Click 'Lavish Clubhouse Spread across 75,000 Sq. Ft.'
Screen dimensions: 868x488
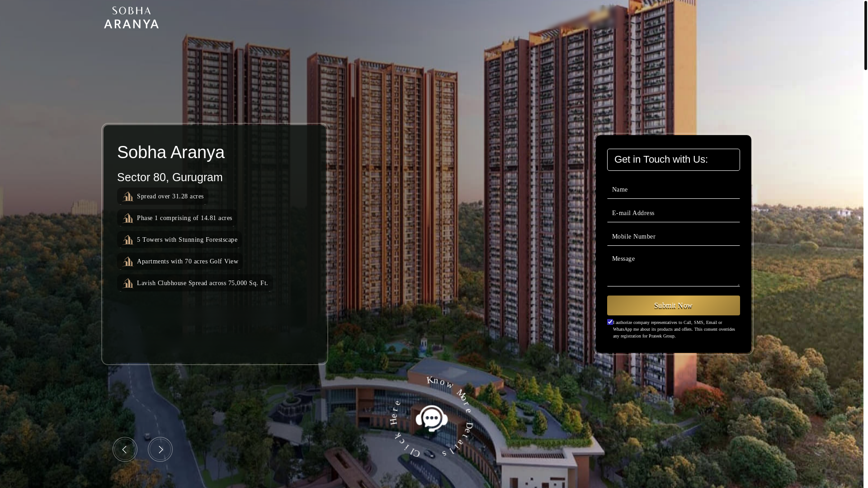coord(203,283)
